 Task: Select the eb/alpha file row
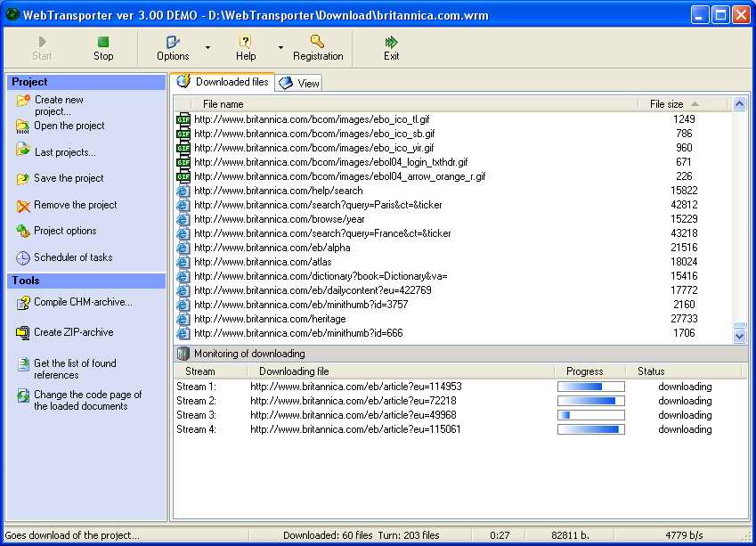pyautogui.click(x=452, y=248)
